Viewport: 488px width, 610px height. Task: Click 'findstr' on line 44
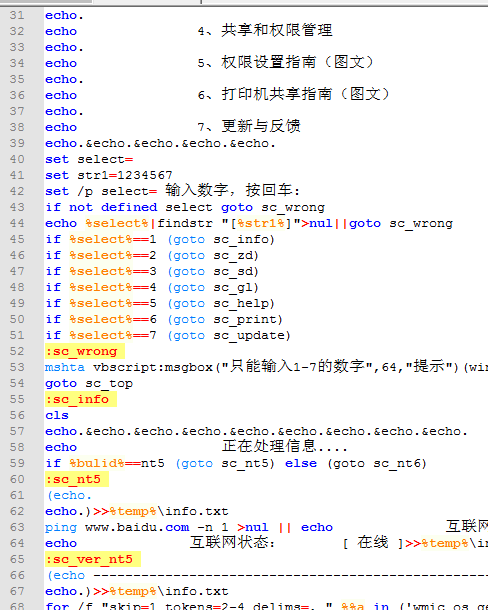tap(185, 224)
